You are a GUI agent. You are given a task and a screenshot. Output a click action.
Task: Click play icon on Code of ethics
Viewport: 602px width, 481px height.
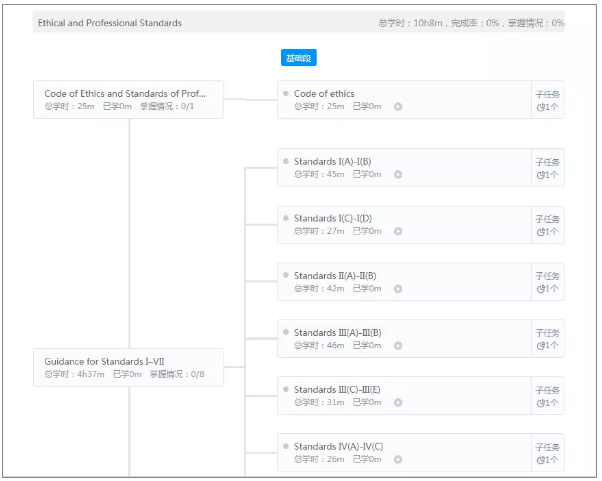coord(398,106)
